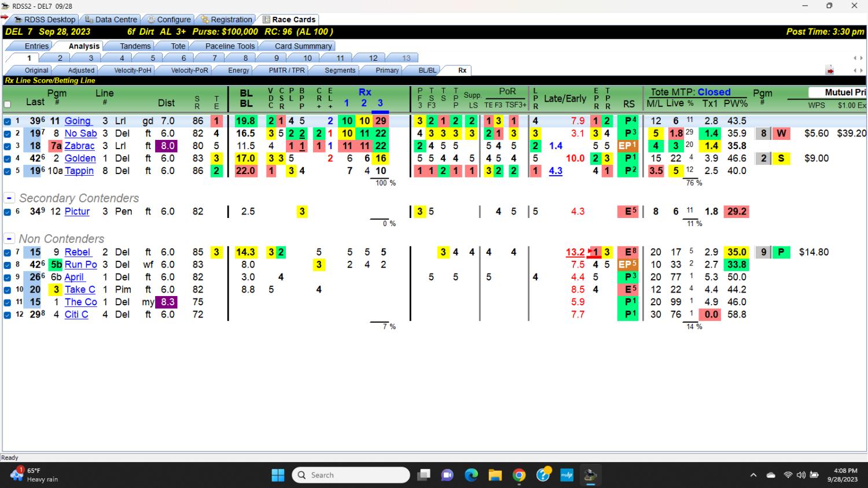Click the Wi-Fi network tray icon

[788, 475]
